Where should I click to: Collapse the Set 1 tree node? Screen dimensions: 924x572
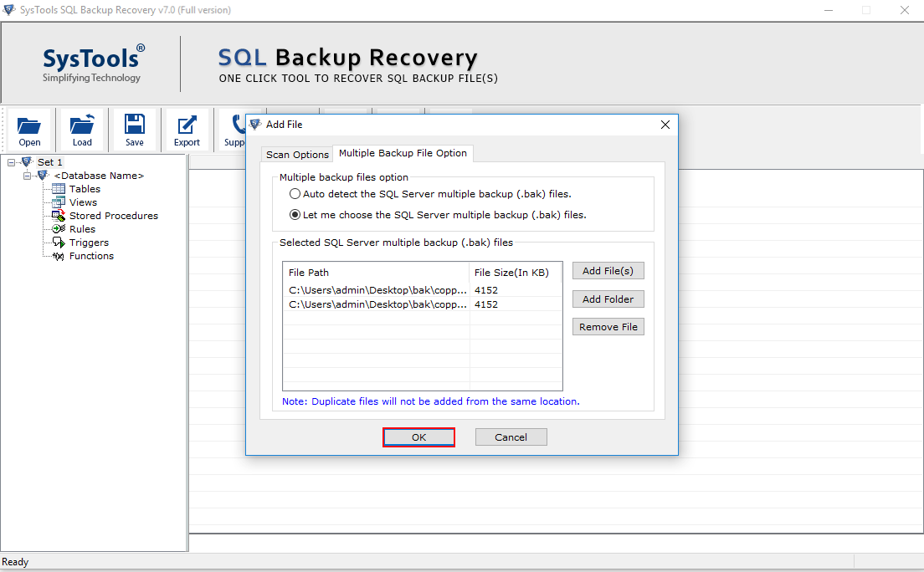pos(11,162)
